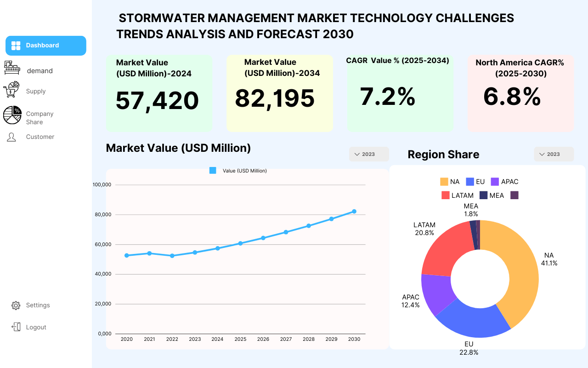The height and width of the screenshot is (368, 588).
Task: Click the Supply shopping cart icon
Action: pyautogui.click(x=11, y=89)
